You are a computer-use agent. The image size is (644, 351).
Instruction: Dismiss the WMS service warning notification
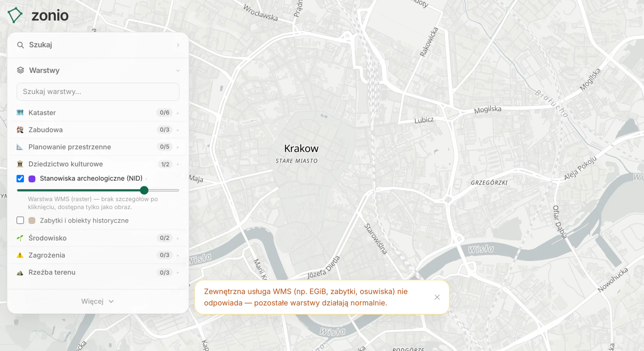(x=437, y=297)
